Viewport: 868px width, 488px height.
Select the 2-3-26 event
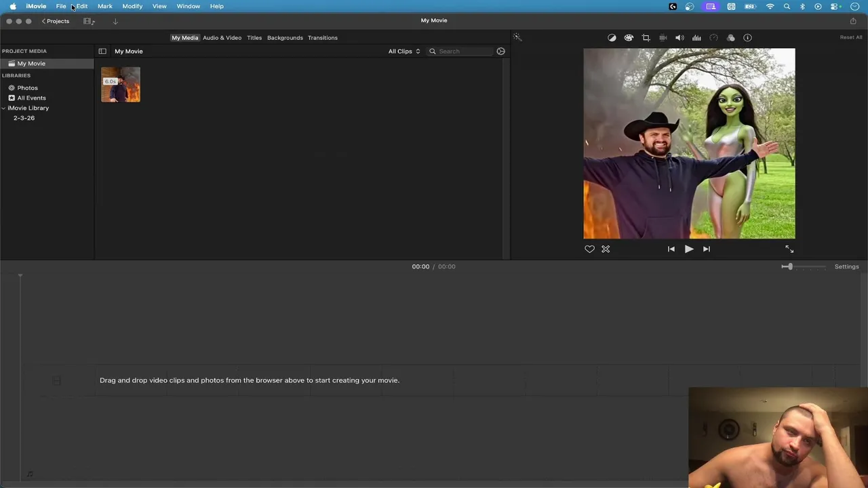(24, 118)
